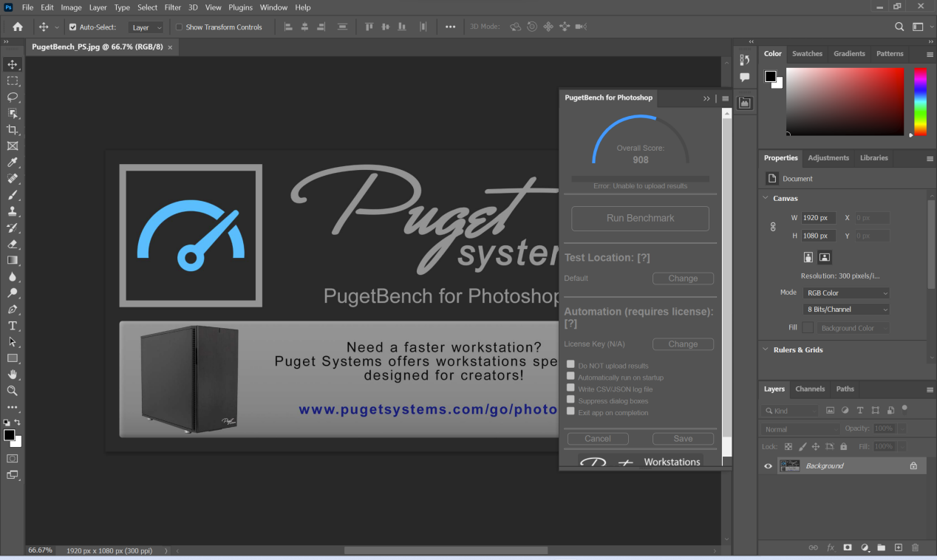Select the Gradient tool
Image resolution: width=937 pixels, height=560 pixels.
point(13,260)
